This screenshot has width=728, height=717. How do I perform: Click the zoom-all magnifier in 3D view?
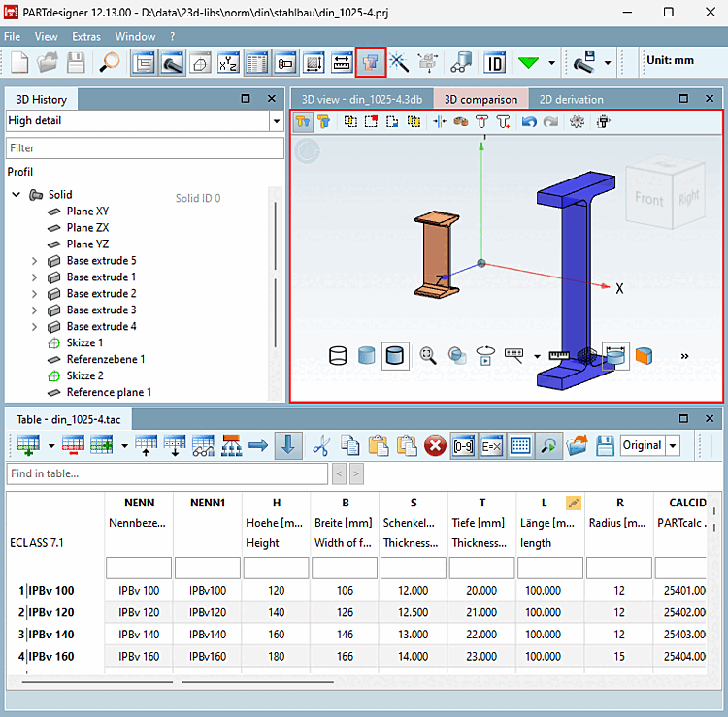tap(428, 356)
